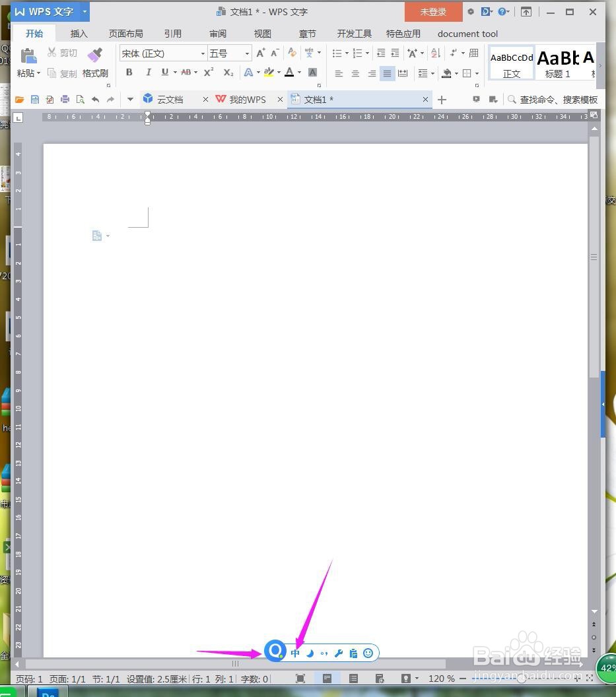Click the Cut (剪切) scissors icon
The height and width of the screenshot is (697, 616).
[x=52, y=53]
